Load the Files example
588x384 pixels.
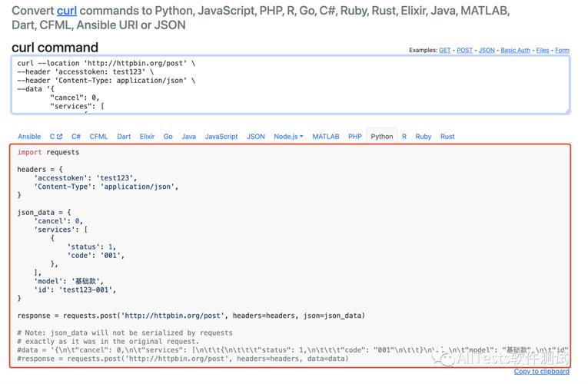click(x=543, y=51)
